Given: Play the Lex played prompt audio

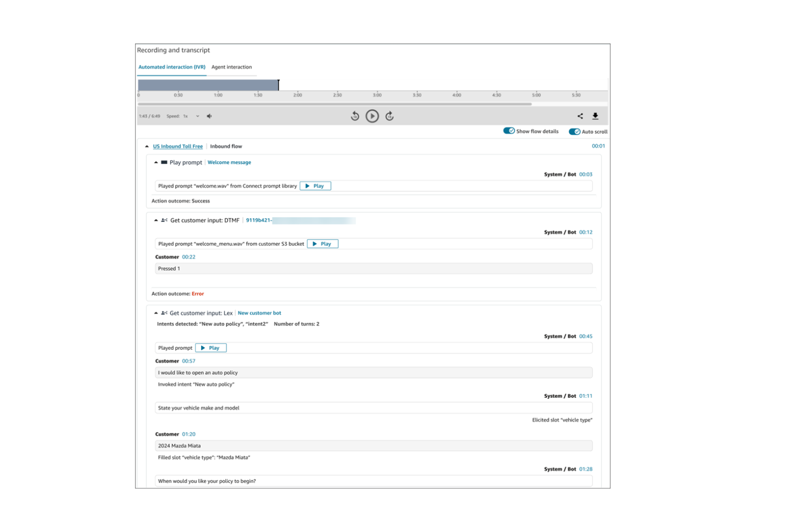Looking at the screenshot, I should (211, 348).
